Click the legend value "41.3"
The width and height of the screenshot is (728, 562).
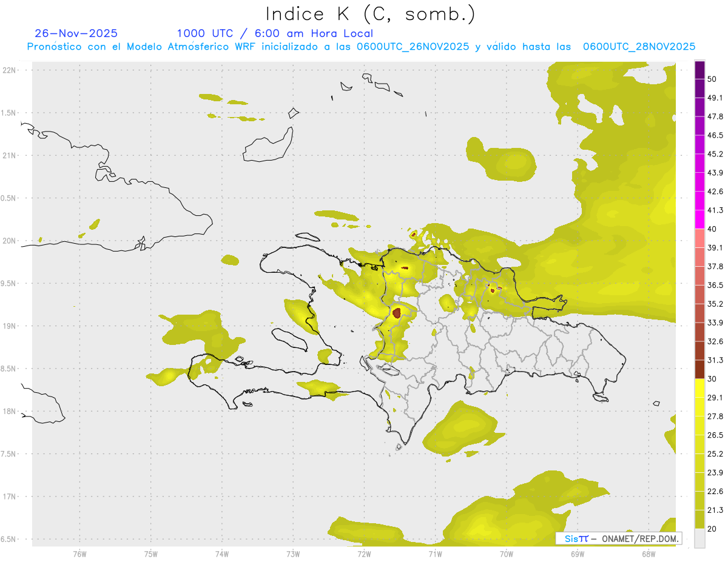(715, 210)
